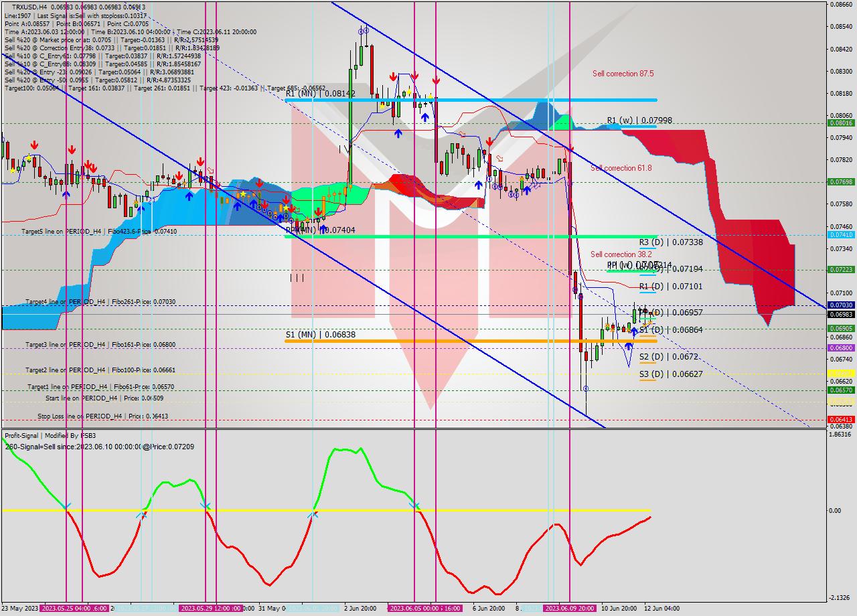This screenshot has width=857, height=616.
Task: Click the 2023.05.29 12:00 timeline marker
Action: [x=204, y=609]
